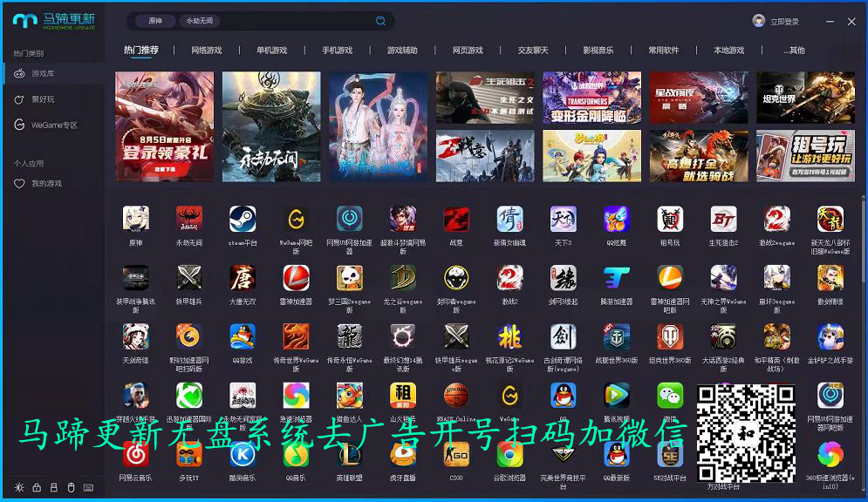Launch the 坦克世界360版 icon
Image resolution: width=868 pixels, height=502 pixels.
coord(670,336)
